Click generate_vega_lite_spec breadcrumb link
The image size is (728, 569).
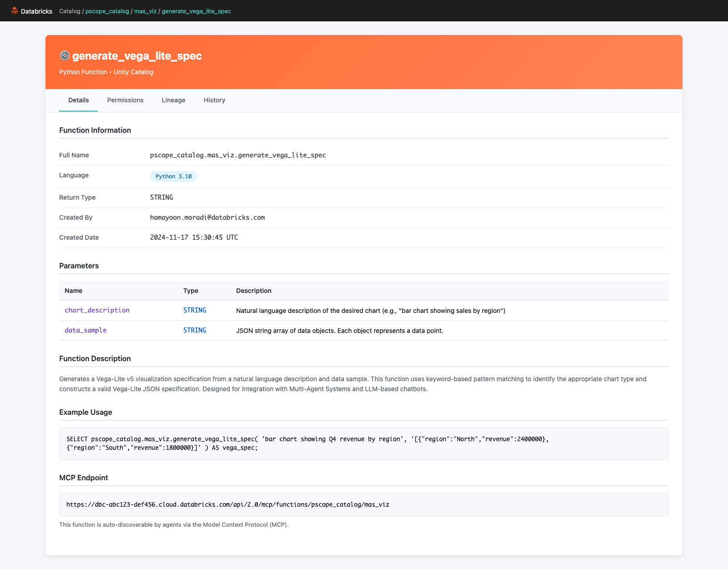[x=196, y=11]
